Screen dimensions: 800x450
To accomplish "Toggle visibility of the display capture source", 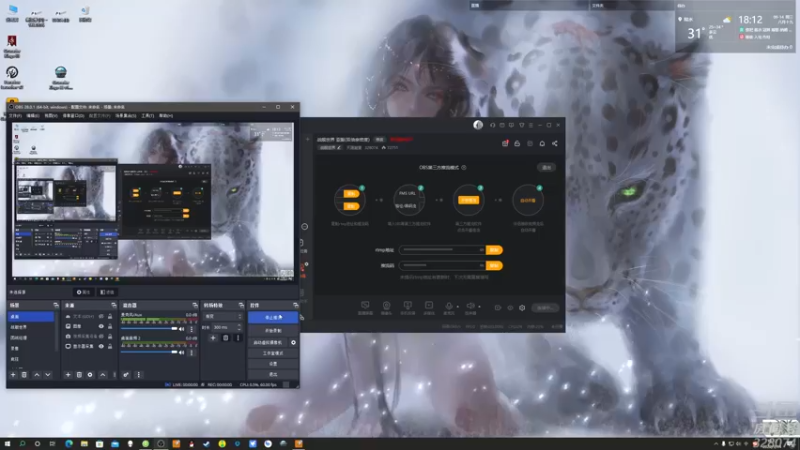I will (x=101, y=346).
